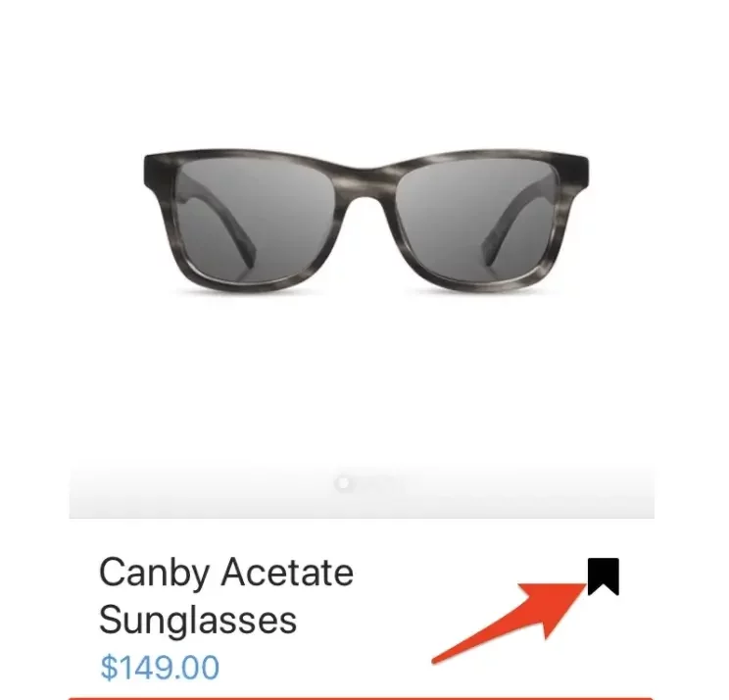Tap the orange bar at screen bottom
729x700 pixels.
click(361, 698)
